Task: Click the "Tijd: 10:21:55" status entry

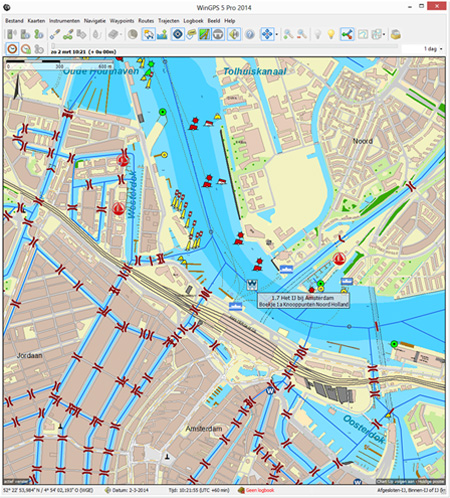Action: click(199, 490)
